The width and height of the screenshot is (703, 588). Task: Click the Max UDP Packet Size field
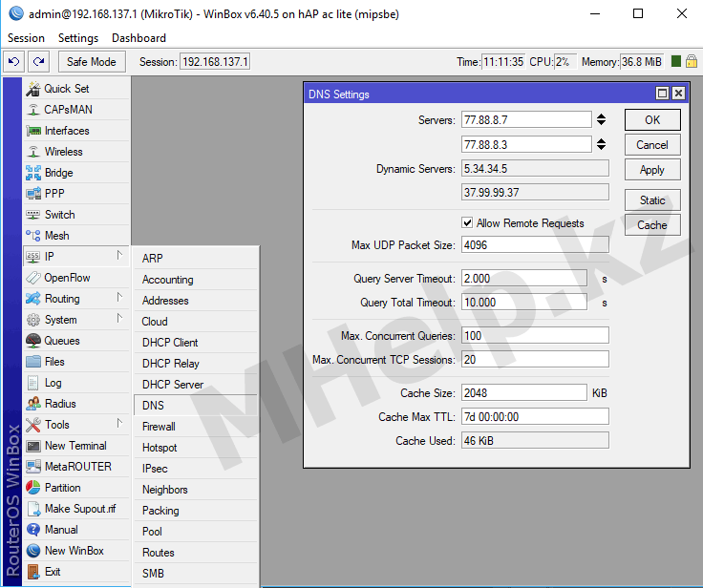click(535, 244)
